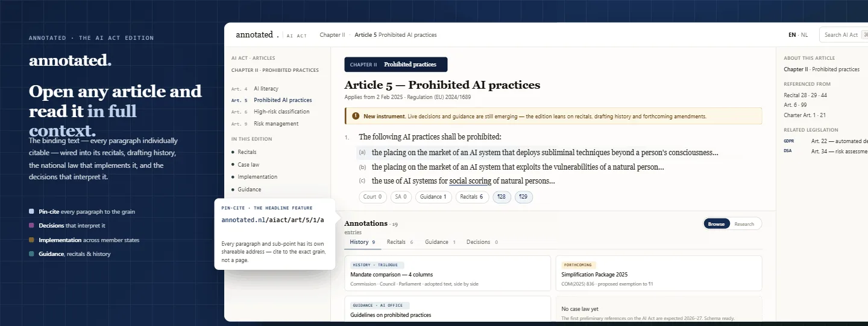
Task: Open the Mandate comparison — 4 columns card
Action: point(447,273)
